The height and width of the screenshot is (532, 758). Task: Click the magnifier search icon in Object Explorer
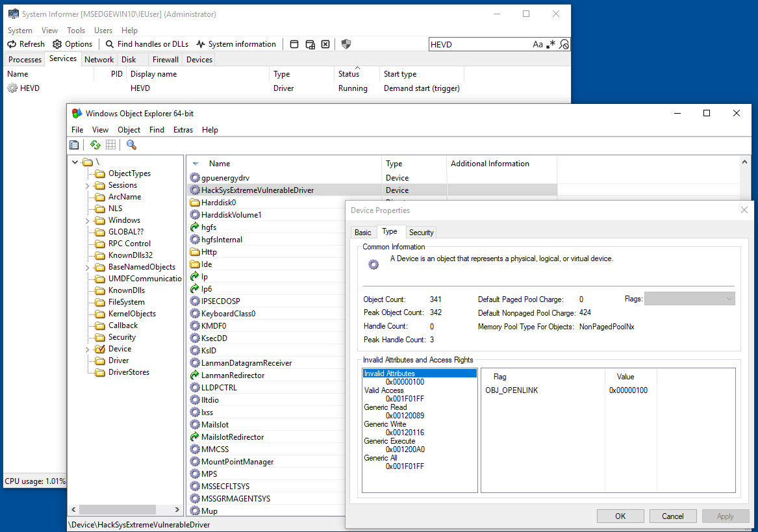[131, 145]
